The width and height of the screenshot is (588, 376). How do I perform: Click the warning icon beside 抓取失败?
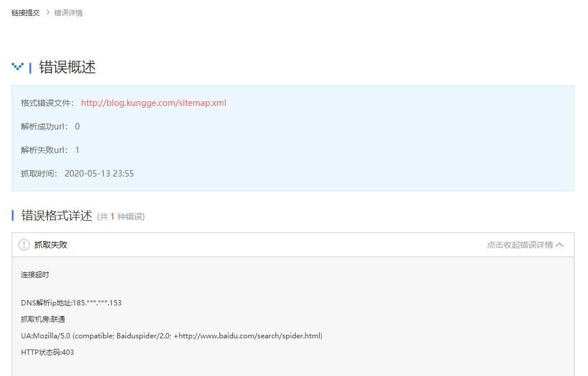pos(24,245)
